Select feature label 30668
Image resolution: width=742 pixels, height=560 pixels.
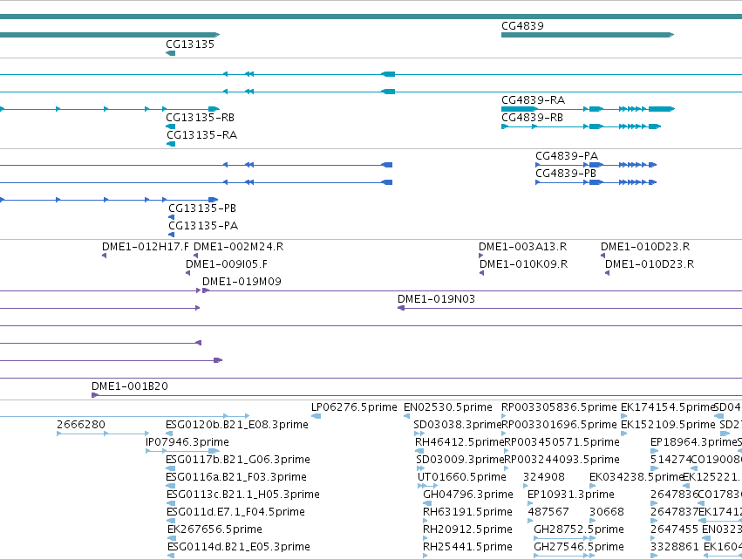click(606, 512)
